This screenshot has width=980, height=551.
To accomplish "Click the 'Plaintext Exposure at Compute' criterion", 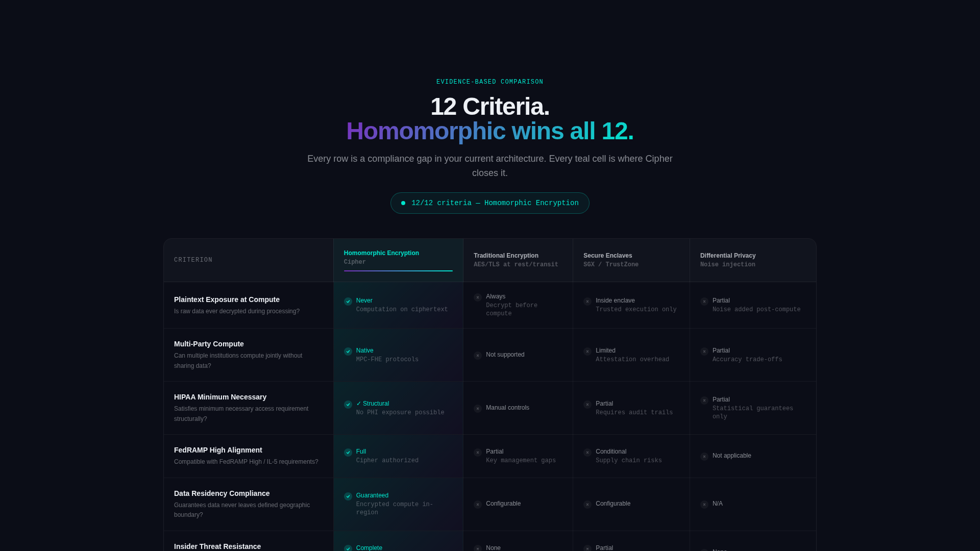I will (227, 299).
